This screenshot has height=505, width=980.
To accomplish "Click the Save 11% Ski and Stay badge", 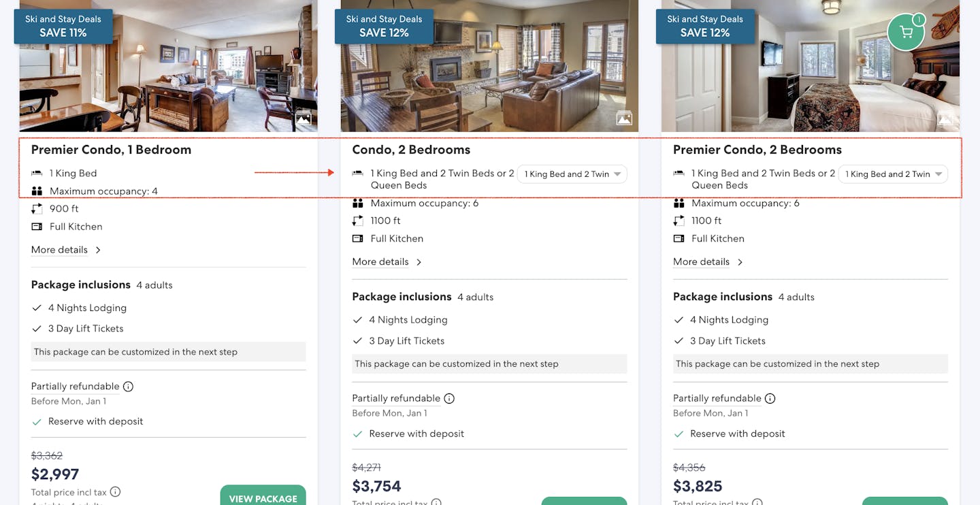I will point(63,26).
